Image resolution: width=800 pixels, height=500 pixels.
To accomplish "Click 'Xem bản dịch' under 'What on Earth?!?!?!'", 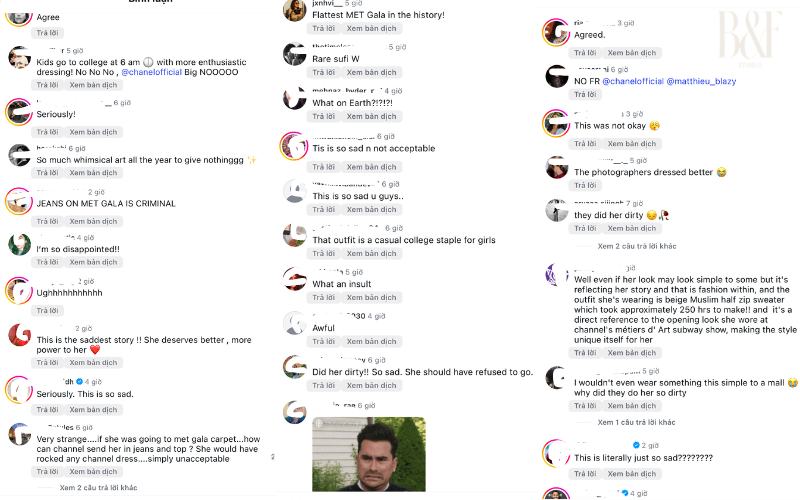I will pyautogui.click(x=371, y=116).
